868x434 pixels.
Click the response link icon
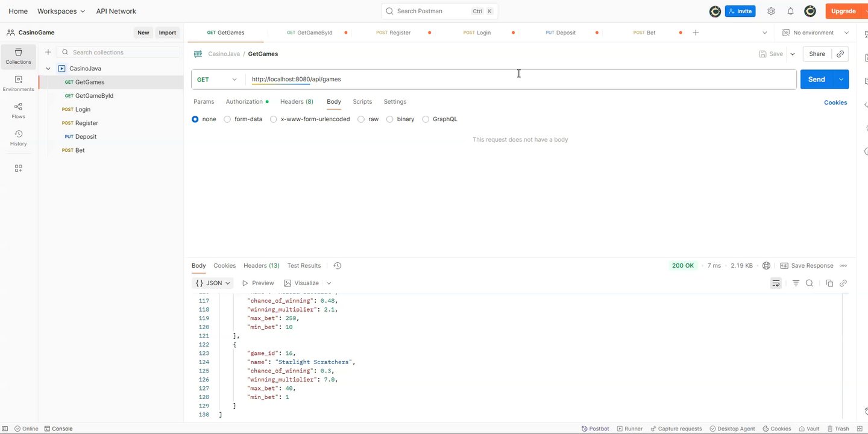(x=843, y=283)
